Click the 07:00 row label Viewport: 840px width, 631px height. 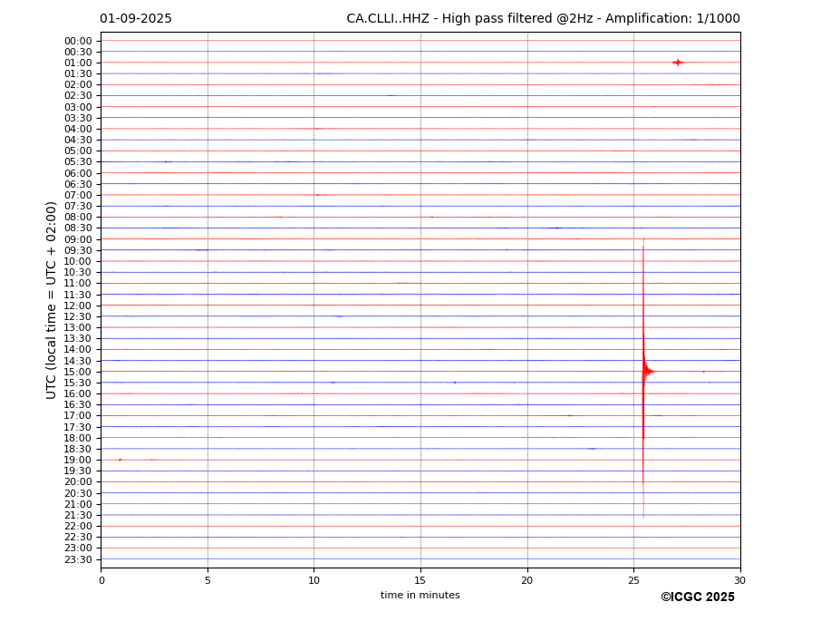coord(78,195)
